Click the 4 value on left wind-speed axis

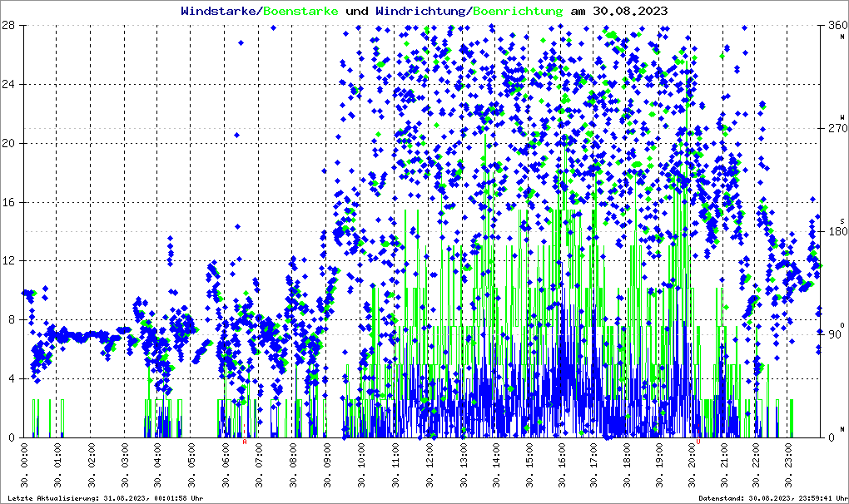click(x=13, y=378)
